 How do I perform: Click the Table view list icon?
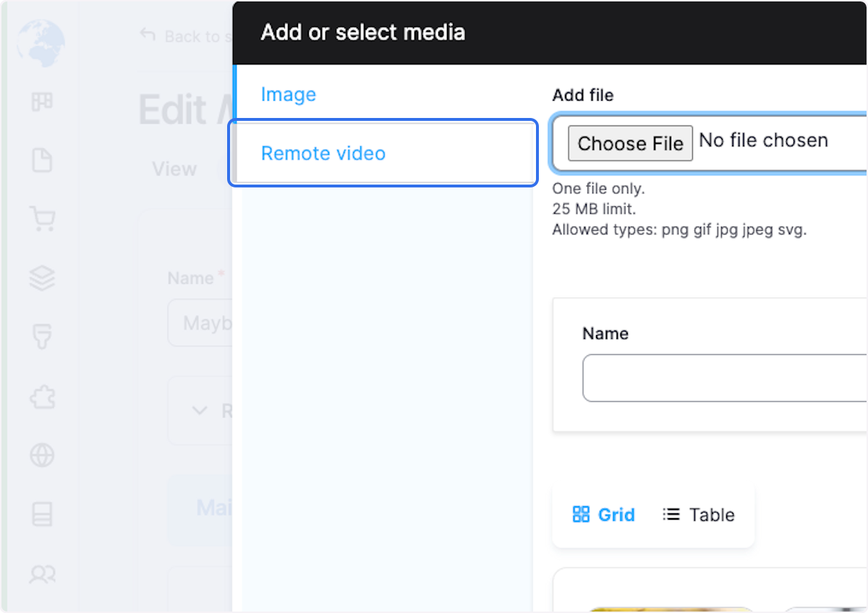(x=671, y=514)
